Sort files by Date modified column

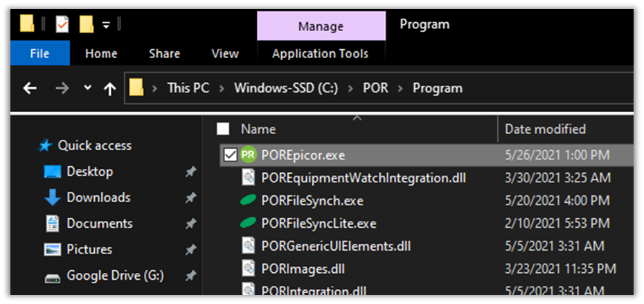545,129
